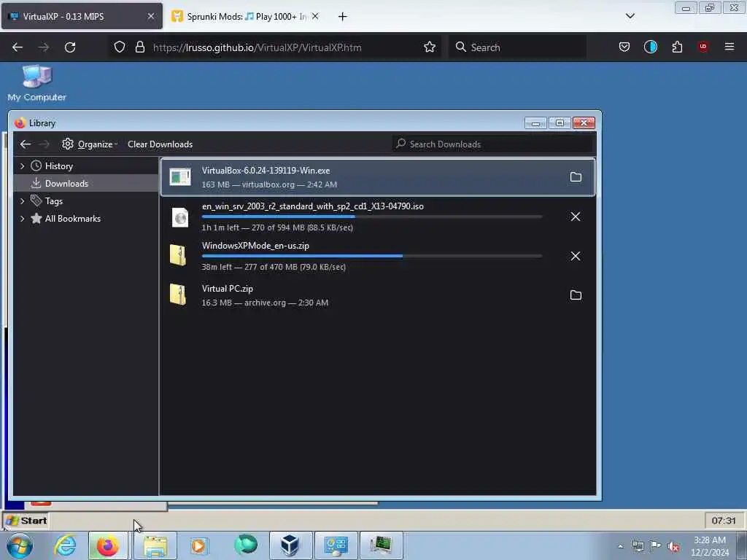Click the browser Search box

[x=517, y=47]
